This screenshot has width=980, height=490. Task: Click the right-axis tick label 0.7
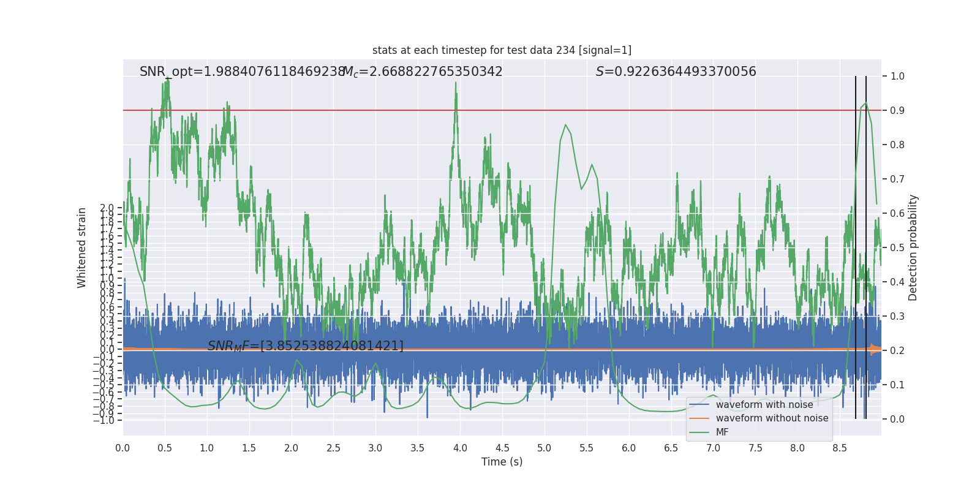(x=897, y=179)
